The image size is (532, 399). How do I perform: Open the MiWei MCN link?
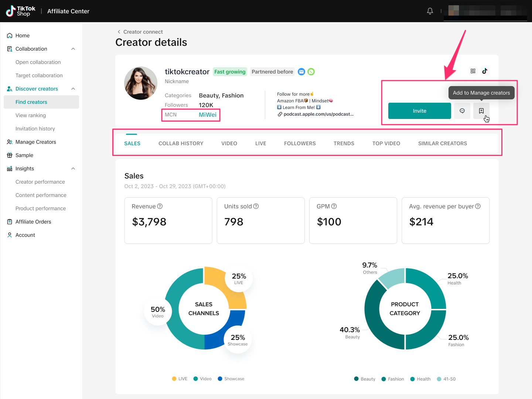point(208,115)
